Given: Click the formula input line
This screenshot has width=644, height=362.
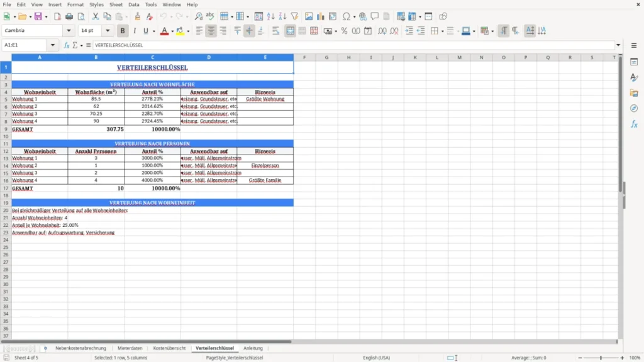Looking at the screenshot, I should pos(353,45).
